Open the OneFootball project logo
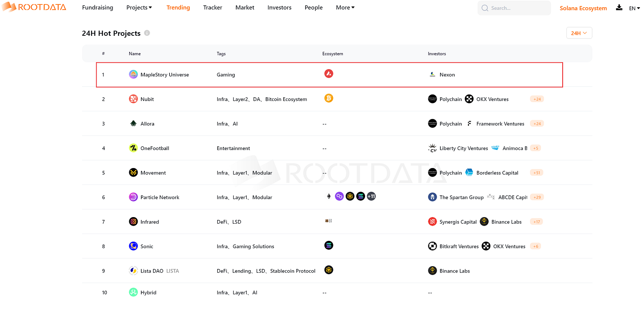Image resolution: width=644 pixels, height=310 pixels. (133, 148)
